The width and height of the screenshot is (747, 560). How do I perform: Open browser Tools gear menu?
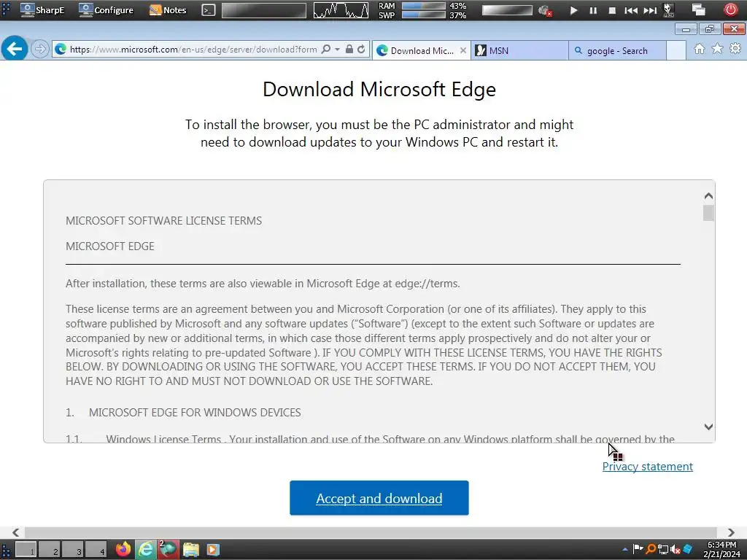click(x=735, y=49)
